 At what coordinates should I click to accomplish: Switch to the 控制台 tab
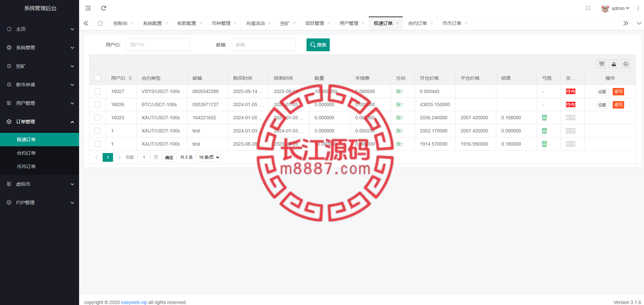(120, 23)
